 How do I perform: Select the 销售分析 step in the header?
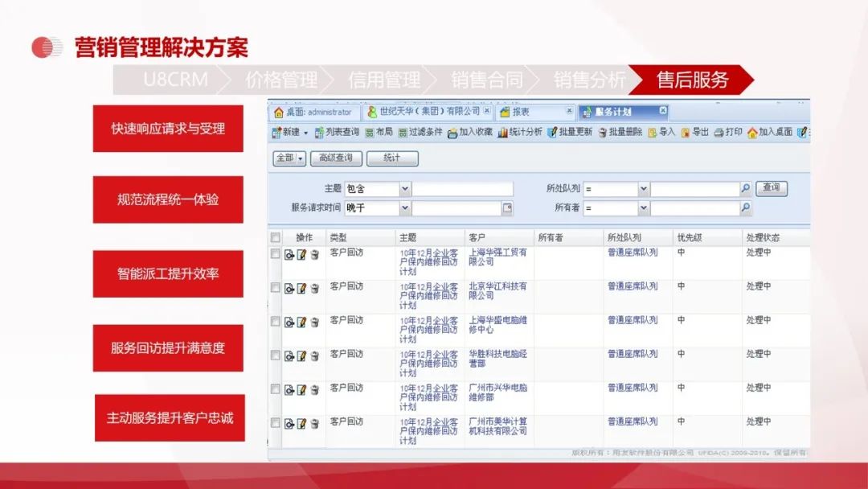pos(589,80)
